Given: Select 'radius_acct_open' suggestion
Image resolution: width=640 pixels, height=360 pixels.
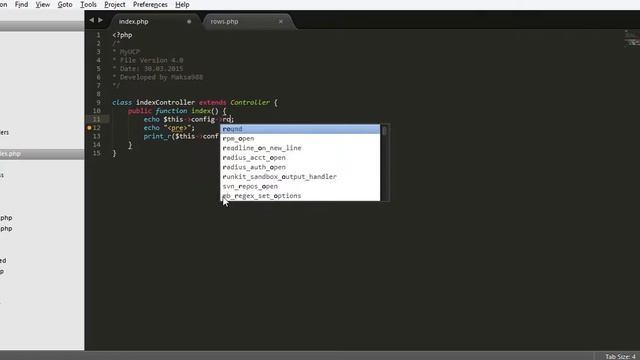Looking at the screenshot, I should [300, 158].
